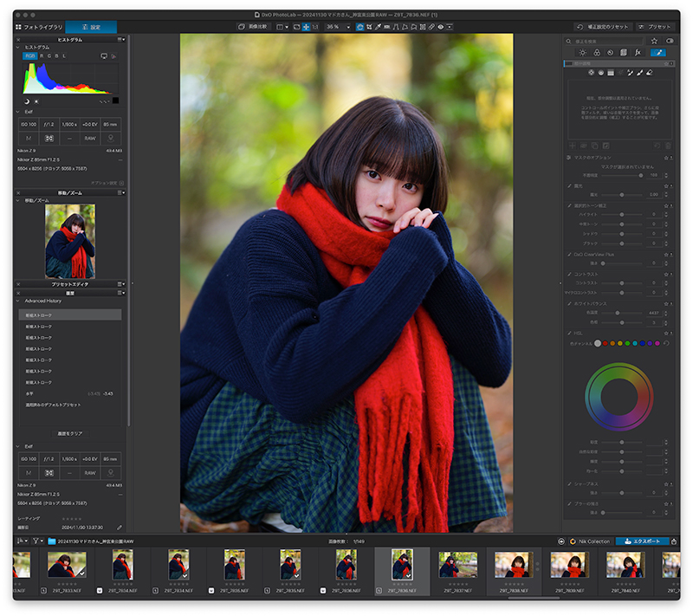Show favorite corrections star icon

pos(654,41)
